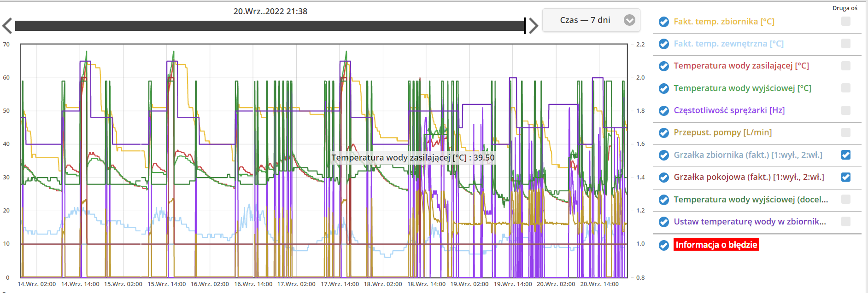Click the Przepust. pompy [L/min] label
Screen dimensions: 868x293
(722, 132)
